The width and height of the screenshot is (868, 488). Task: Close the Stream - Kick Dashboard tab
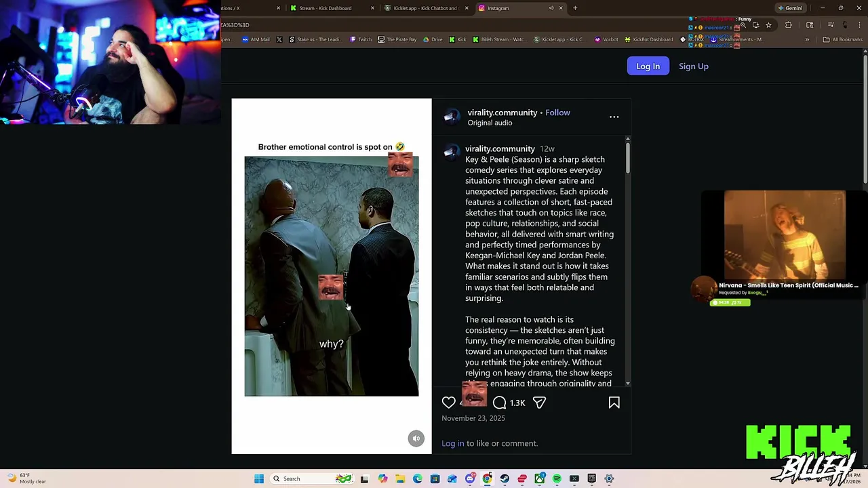click(x=372, y=8)
